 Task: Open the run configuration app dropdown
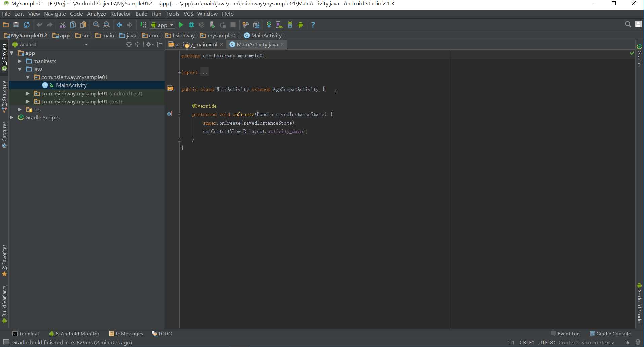pos(162,25)
